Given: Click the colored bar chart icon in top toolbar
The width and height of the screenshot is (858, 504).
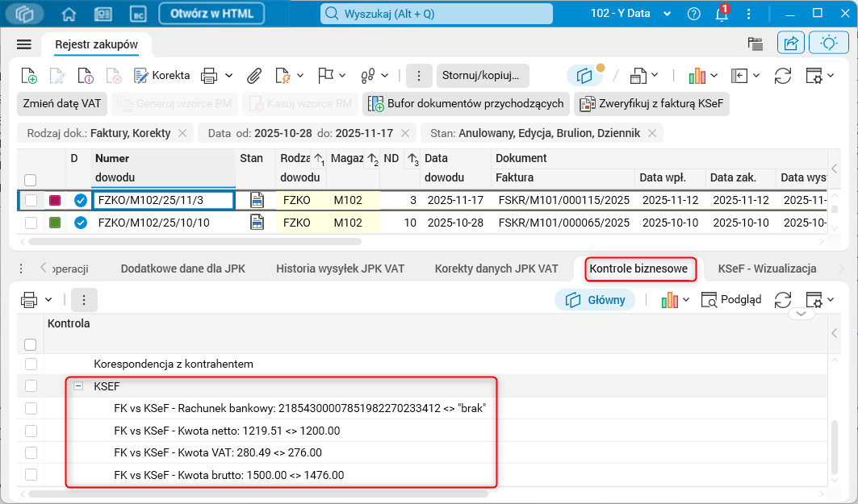Looking at the screenshot, I should click(x=697, y=76).
